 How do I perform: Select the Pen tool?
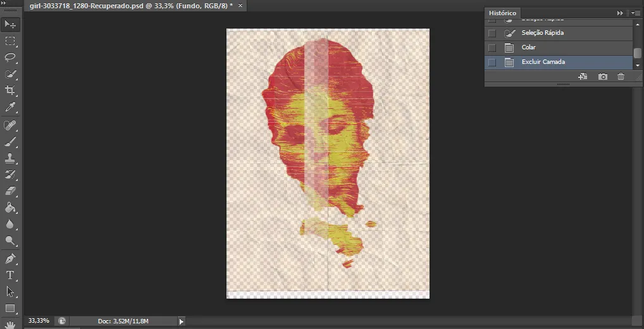[10, 259]
